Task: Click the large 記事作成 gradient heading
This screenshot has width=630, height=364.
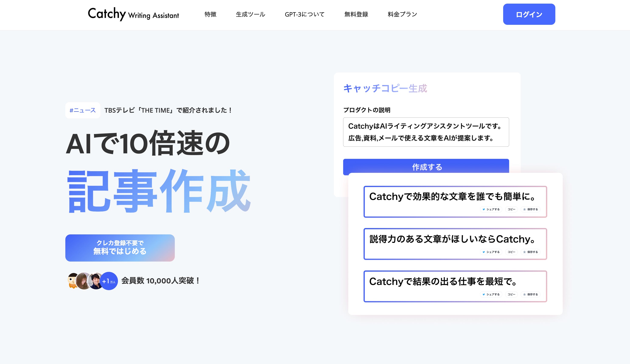Action: click(x=159, y=191)
